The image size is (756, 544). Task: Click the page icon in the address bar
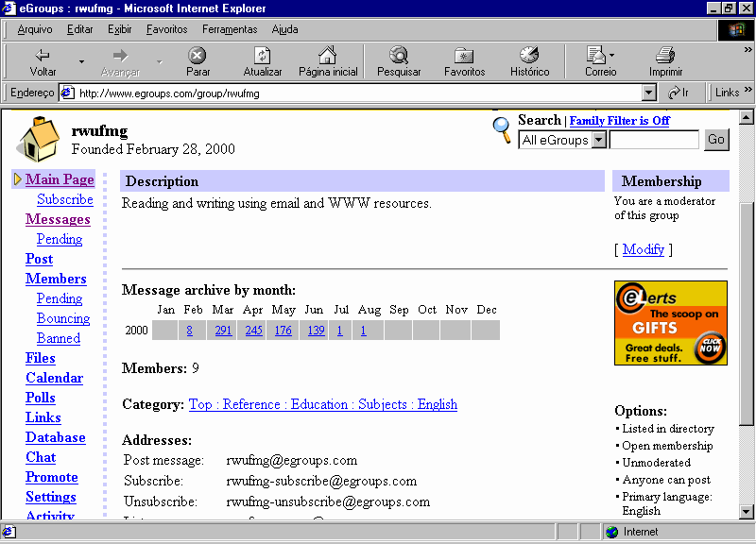coord(67,93)
